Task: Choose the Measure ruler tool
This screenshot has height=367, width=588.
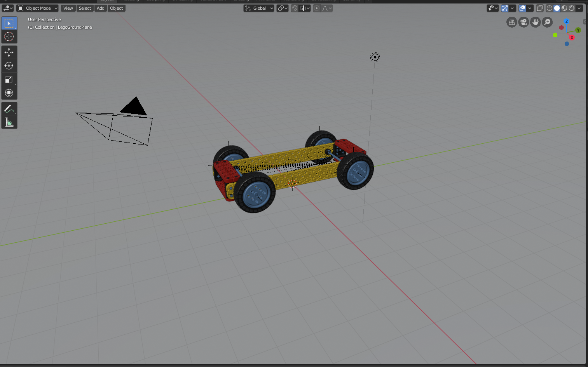Action: pyautogui.click(x=9, y=122)
